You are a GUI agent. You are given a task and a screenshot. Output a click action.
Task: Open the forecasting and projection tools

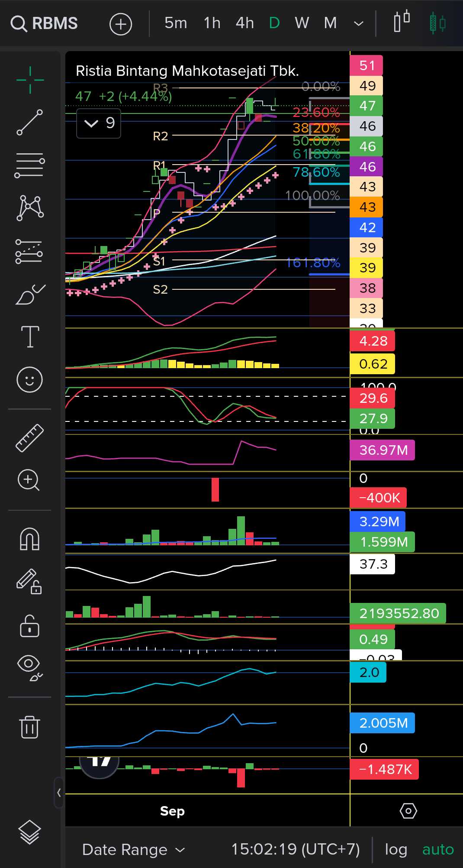pyautogui.click(x=29, y=251)
